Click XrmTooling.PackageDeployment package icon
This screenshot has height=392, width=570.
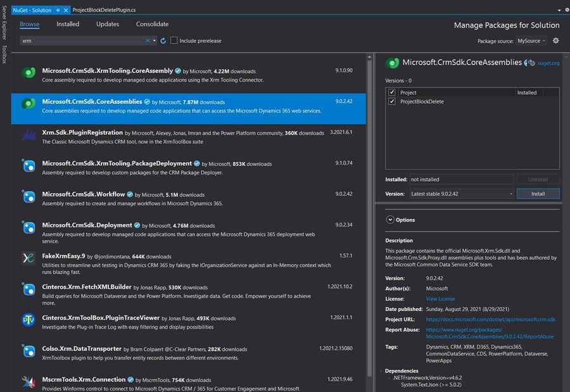click(28, 165)
